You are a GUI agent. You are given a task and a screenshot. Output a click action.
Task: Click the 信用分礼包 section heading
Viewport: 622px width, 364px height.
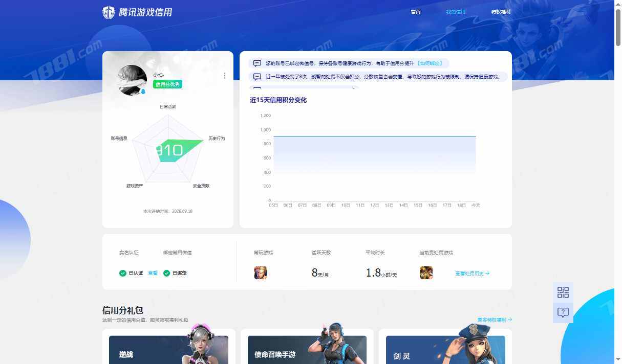tap(123, 310)
